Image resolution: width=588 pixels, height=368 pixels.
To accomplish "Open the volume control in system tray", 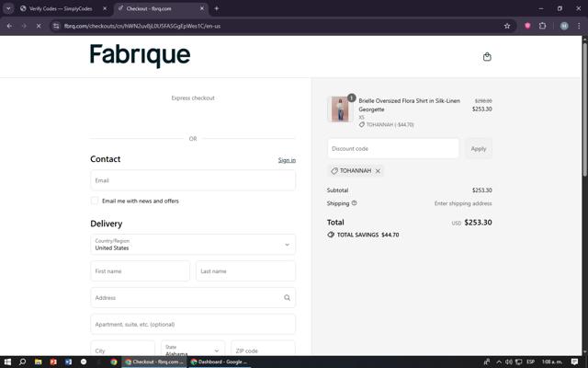I will click(x=509, y=362).
